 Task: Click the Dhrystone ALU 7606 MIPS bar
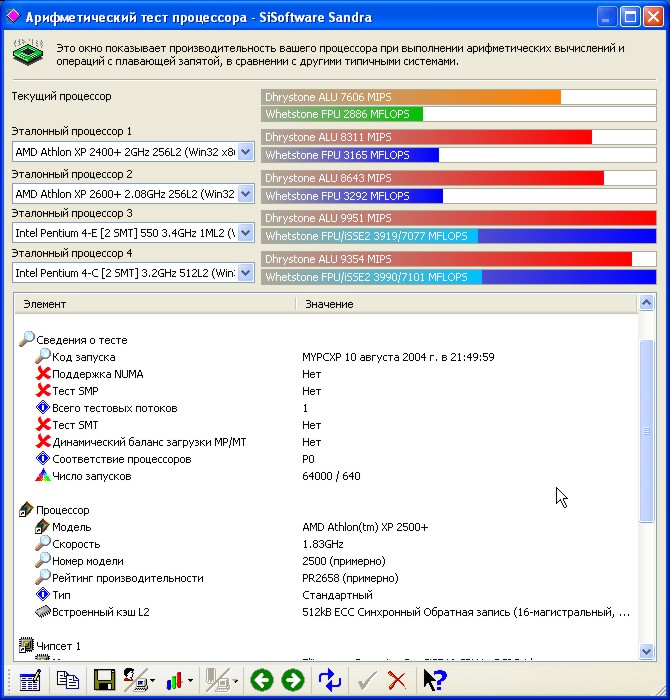[x=458, y=97]
